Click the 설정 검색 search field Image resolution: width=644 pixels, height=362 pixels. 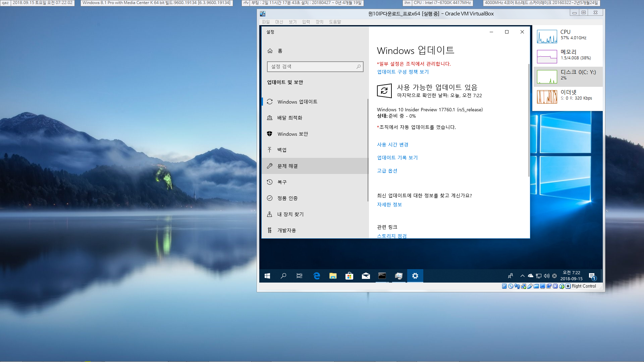pos(315,66)
